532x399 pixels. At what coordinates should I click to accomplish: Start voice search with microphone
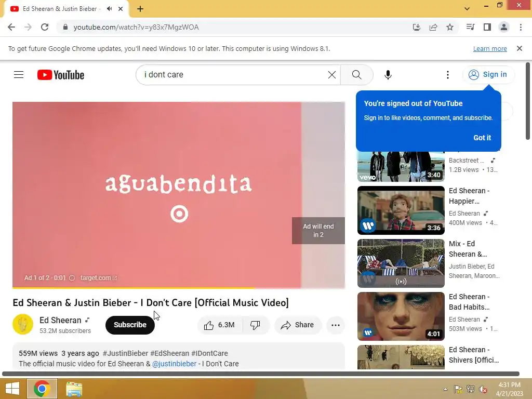(388, 75)
